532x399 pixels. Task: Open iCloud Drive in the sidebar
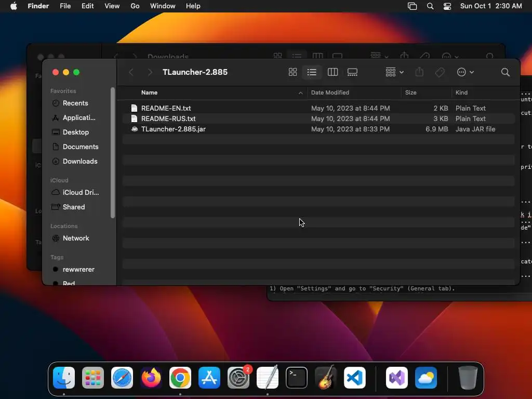(x=81, y=192)
